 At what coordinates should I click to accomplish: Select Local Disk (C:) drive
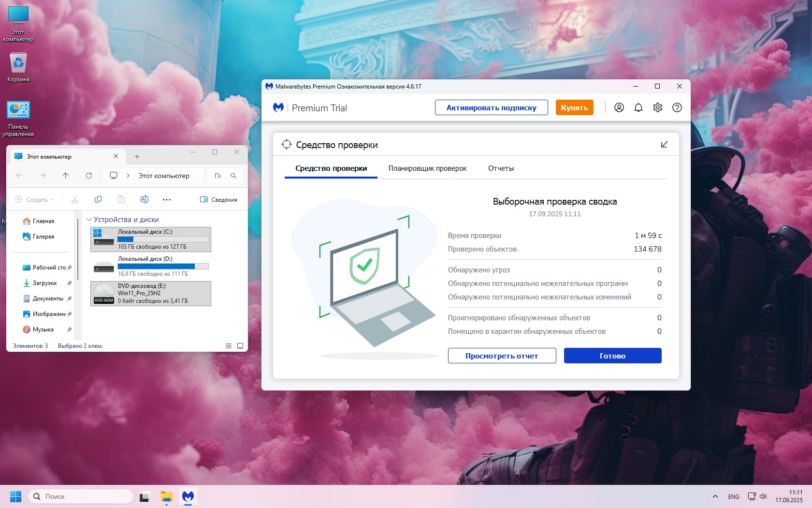151,239
